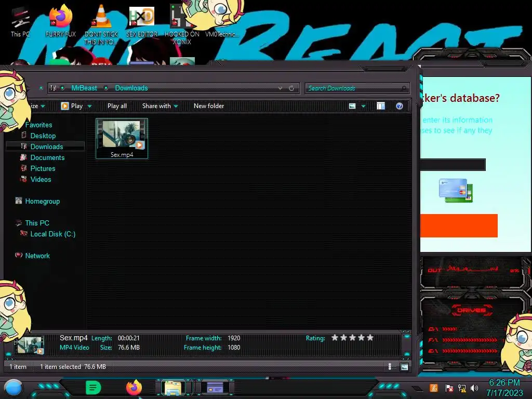Select the Sex.mp4 video thumbnail
This screenshot has width=532, height=399.
pos(122,135)
